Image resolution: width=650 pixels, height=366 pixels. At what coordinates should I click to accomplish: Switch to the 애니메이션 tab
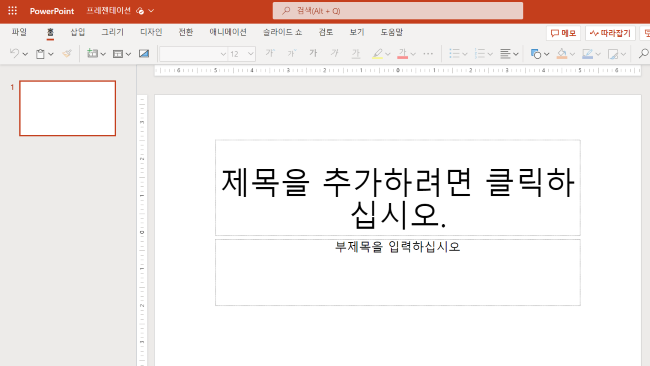[228, 32]
